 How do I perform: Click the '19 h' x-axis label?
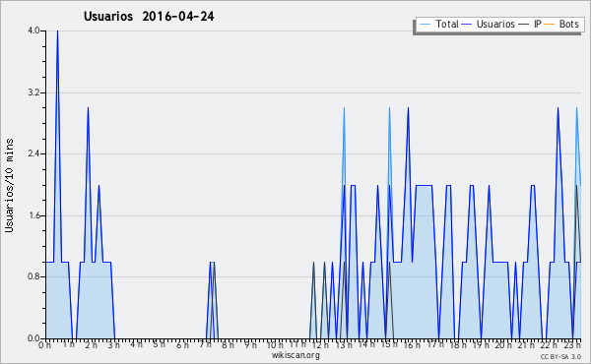481,344
